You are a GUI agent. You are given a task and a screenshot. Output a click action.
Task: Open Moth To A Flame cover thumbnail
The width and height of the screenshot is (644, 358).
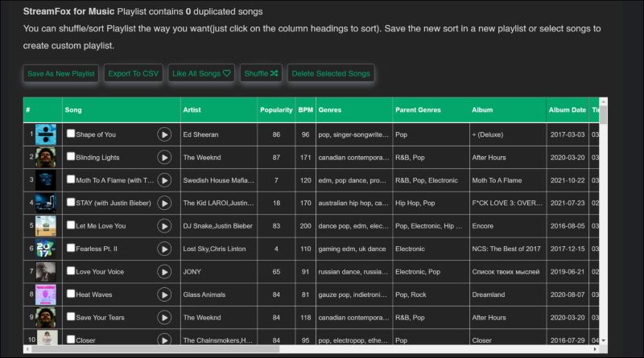pyautogui.click(x=46, y=180)
